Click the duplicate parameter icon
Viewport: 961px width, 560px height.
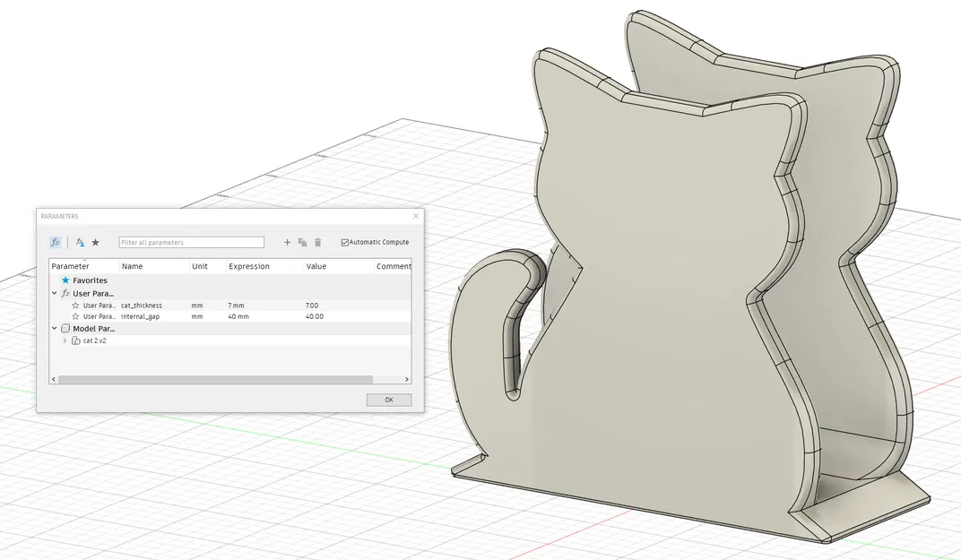[x=304, y=242]
